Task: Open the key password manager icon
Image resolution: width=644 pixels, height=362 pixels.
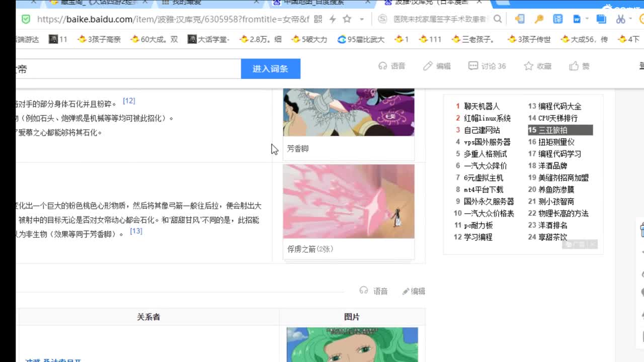Action: tap(539, 19)
